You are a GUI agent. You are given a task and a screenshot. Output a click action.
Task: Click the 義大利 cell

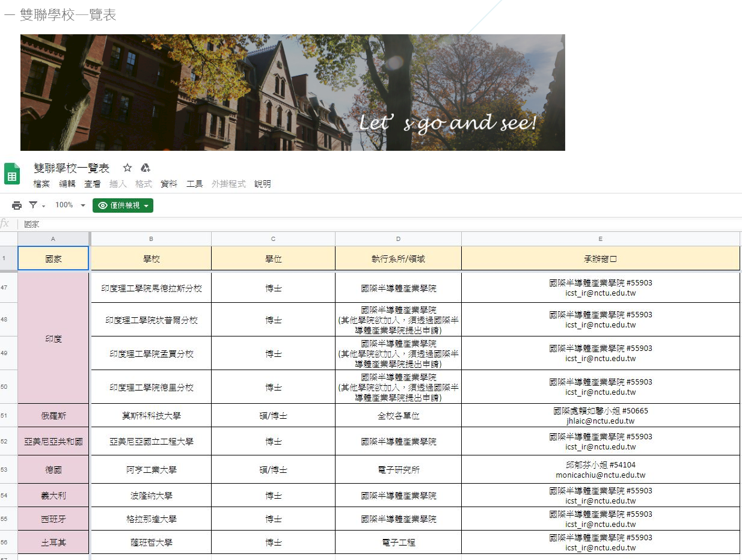click(54, 496)
